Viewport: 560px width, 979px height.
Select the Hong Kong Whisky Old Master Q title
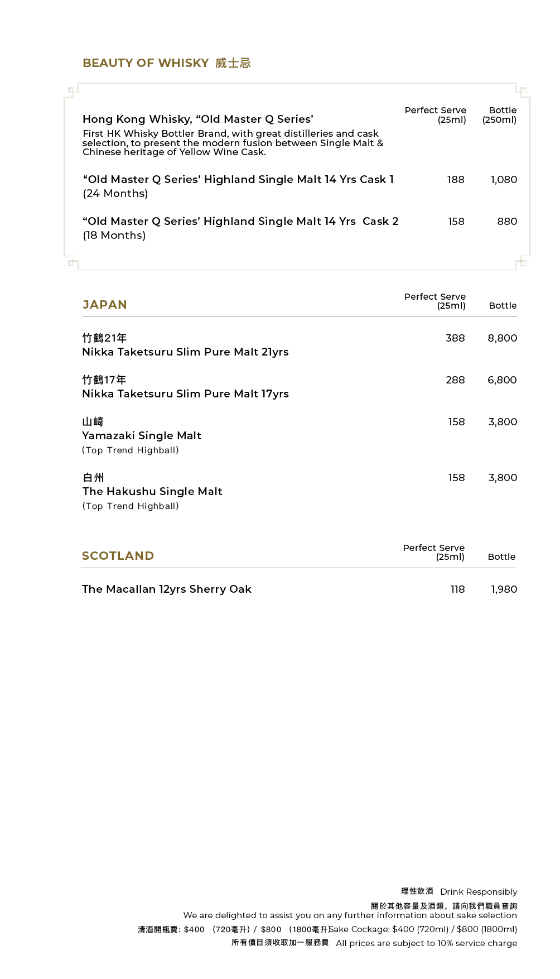point(197,119)
